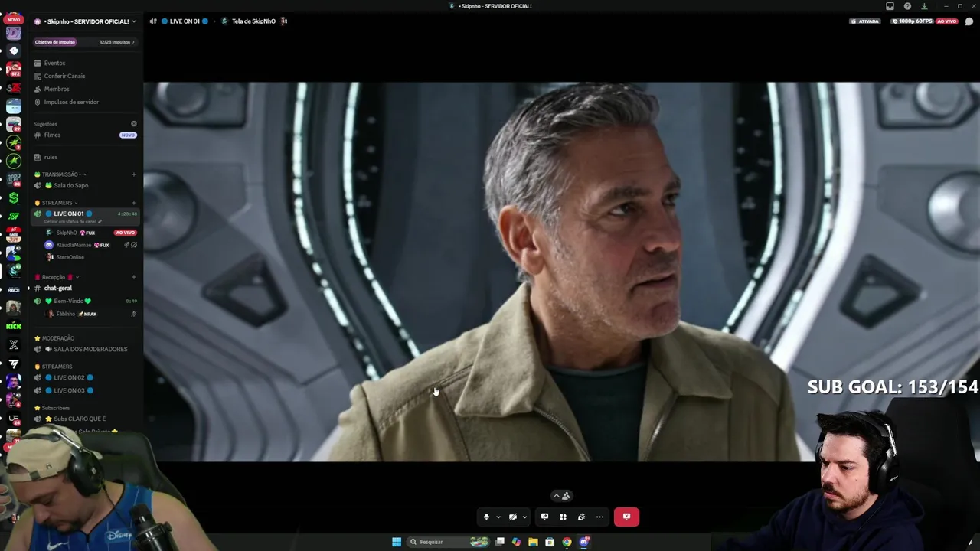Screen dimensions: 980x551
Task: Open the RPRP server icon
Action: pos(14,179)
